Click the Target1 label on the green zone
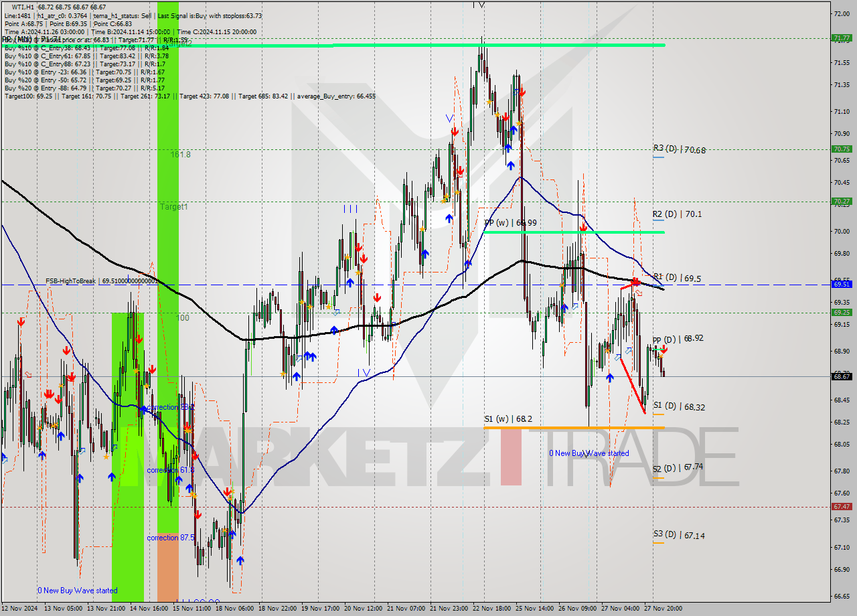Viewport: 857px width, 616px height. tap(173, 207)
